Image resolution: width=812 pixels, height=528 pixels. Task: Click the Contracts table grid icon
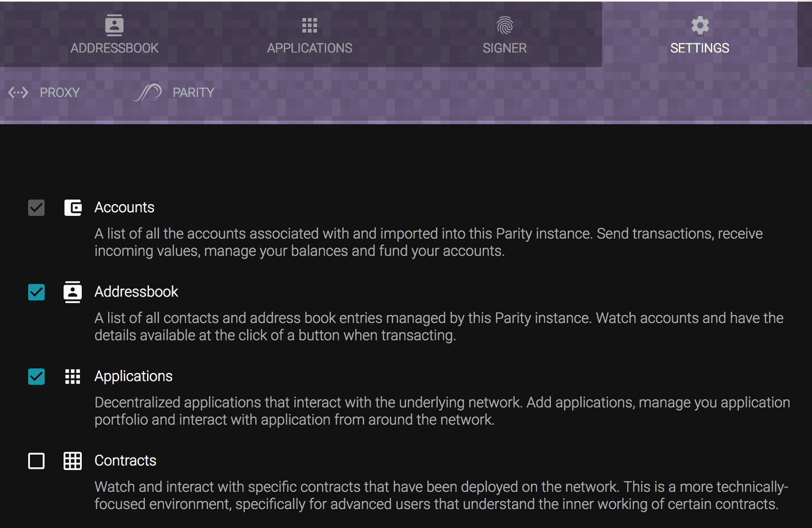click(73, 461)
